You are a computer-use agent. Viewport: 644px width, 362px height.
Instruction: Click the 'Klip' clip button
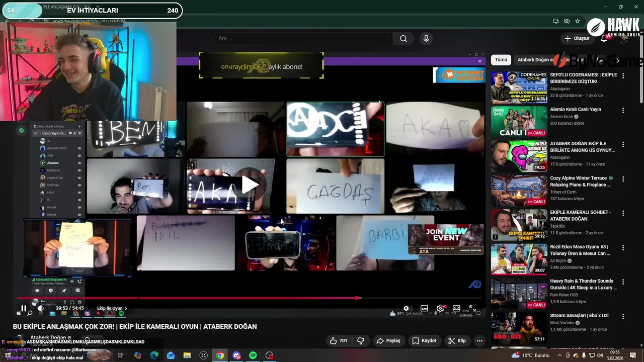[457, 341]
